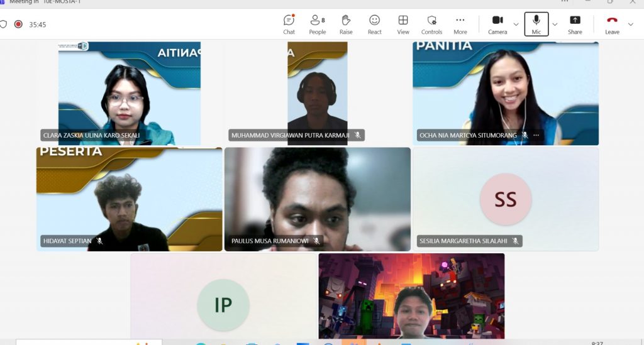Open the View layout menu
This screenshot has height=345, width=644.
pos(403,24)
